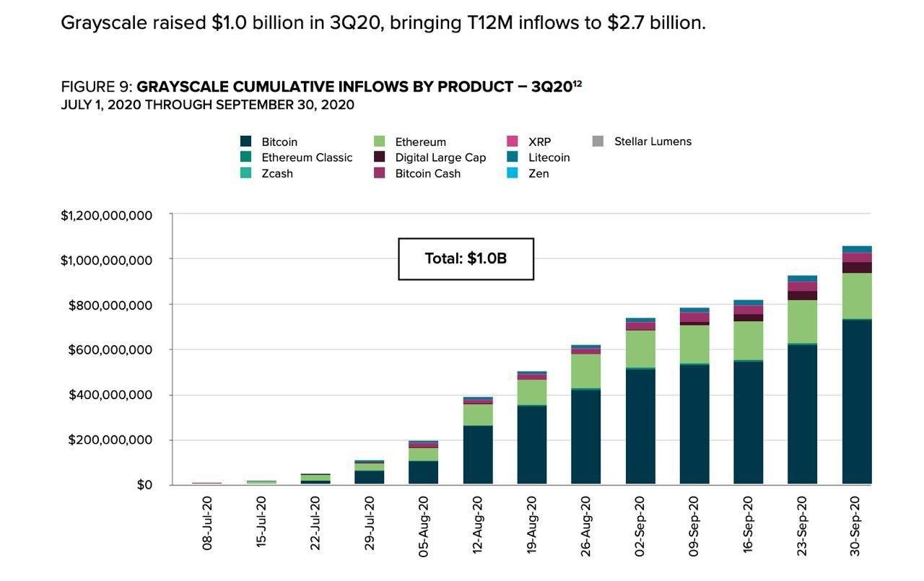Select the 'Bitcoin Cash' legend label
Screen dimensions: 924x581
(427, 173)
